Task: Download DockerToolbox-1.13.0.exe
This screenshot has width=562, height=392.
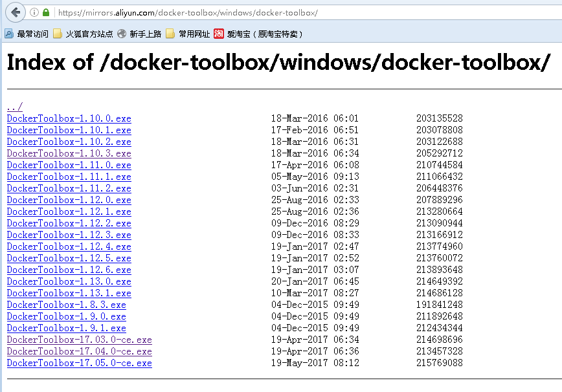Action: pyautogui.click(x=69, y=281)
